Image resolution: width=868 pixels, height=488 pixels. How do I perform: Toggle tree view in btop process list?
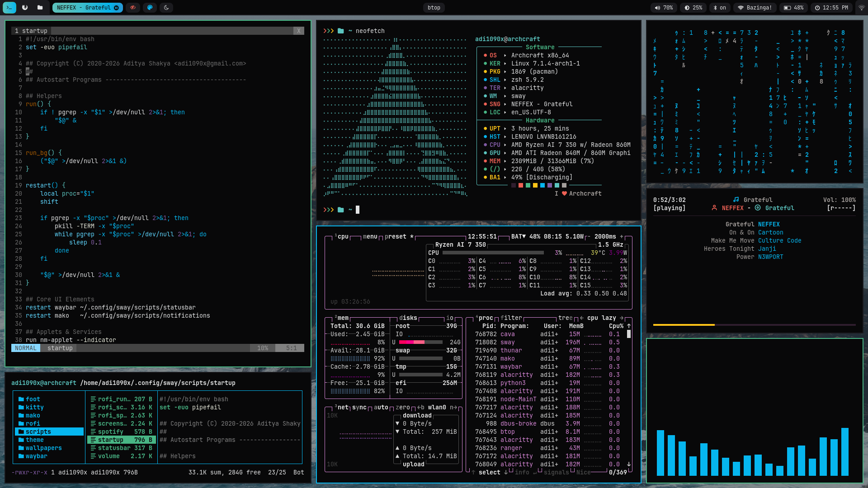(566, 318)
